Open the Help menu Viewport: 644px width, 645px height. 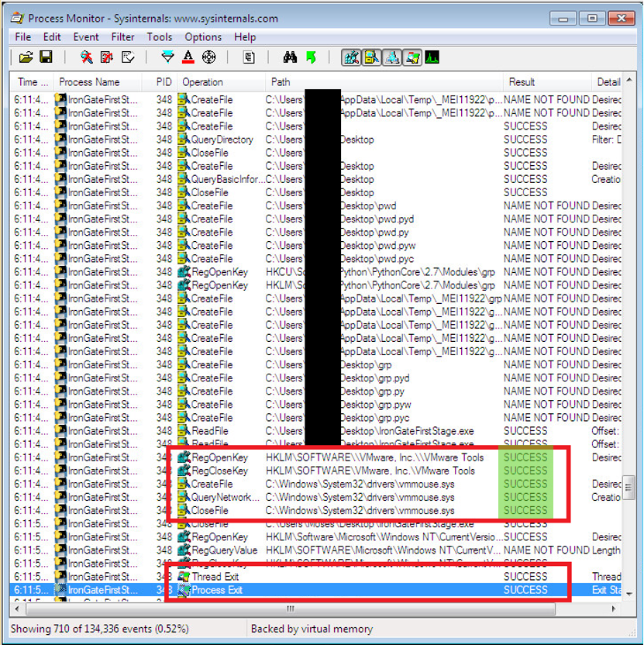[245, 37]
